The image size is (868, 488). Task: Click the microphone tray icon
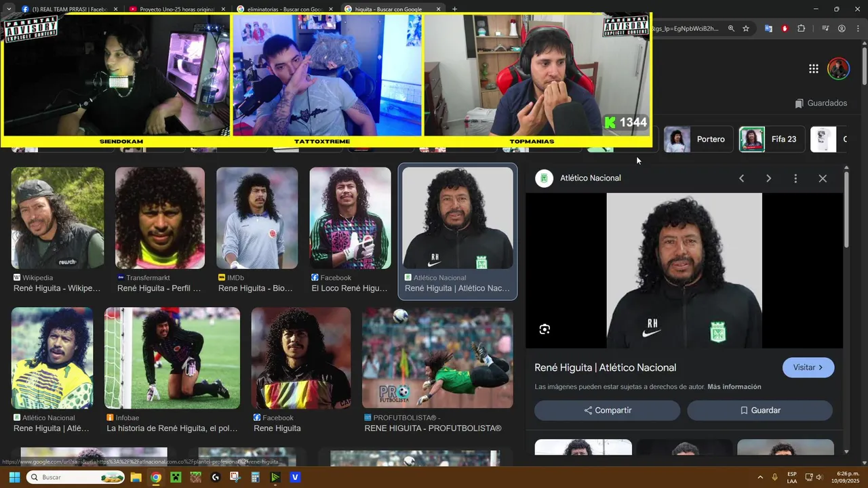(775, 477)
